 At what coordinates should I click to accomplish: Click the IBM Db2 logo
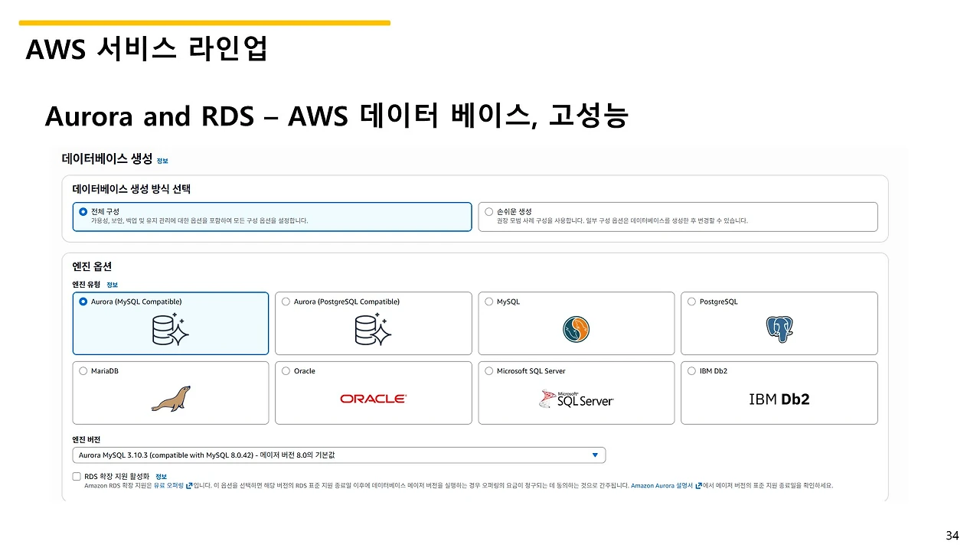[x=779, y=399]
